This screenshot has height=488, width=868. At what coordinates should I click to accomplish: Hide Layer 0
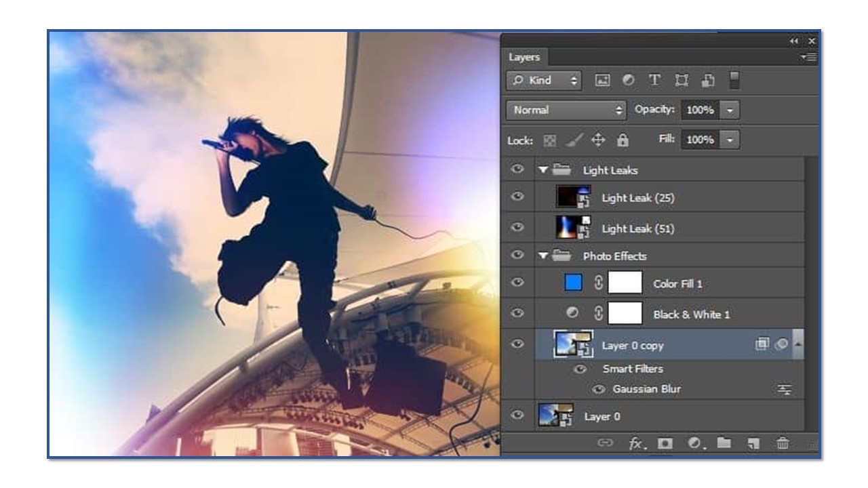pyautogui.click(x=518, y=415)
